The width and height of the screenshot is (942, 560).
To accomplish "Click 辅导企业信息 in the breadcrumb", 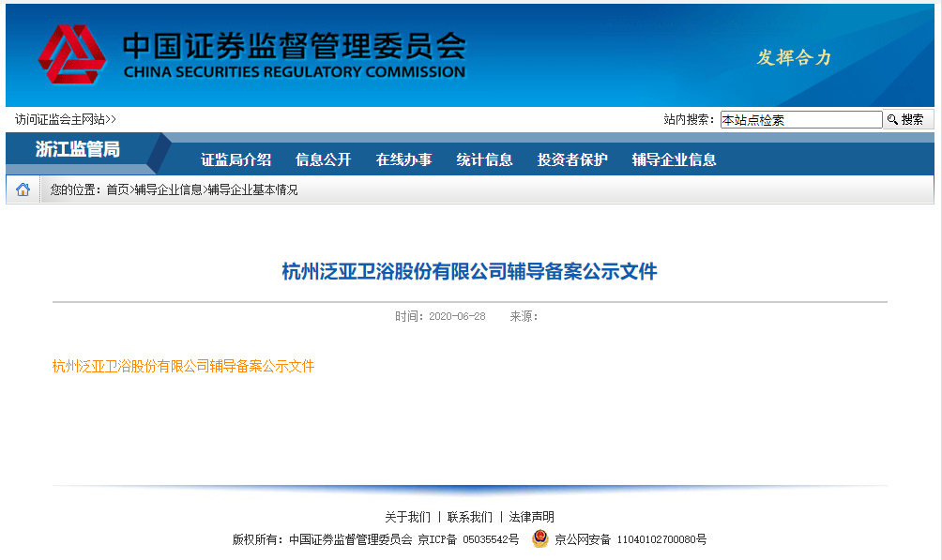I will (168, 189).
